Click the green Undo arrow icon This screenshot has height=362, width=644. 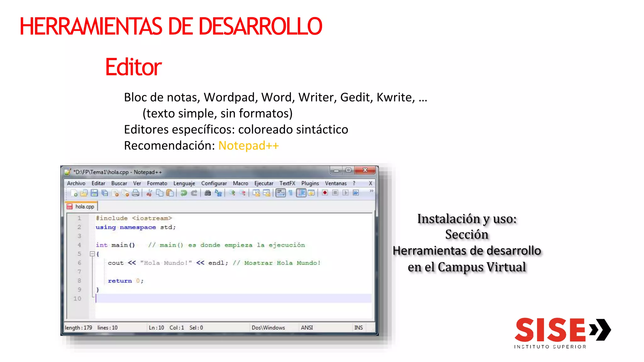184,193
